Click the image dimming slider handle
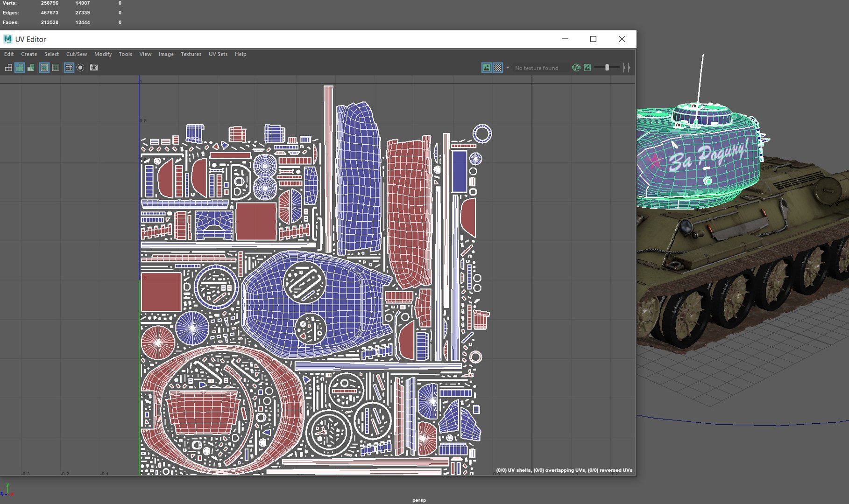The image size is (849, 504). pyautogui.click(x=607, y=68)
